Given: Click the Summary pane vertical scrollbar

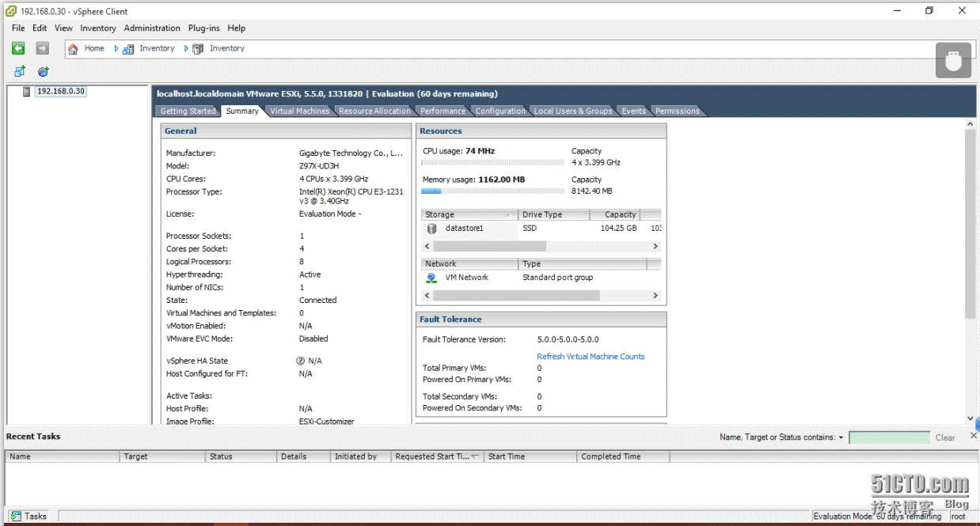Looking at the screenshot, I should click(x=971, y=271).
